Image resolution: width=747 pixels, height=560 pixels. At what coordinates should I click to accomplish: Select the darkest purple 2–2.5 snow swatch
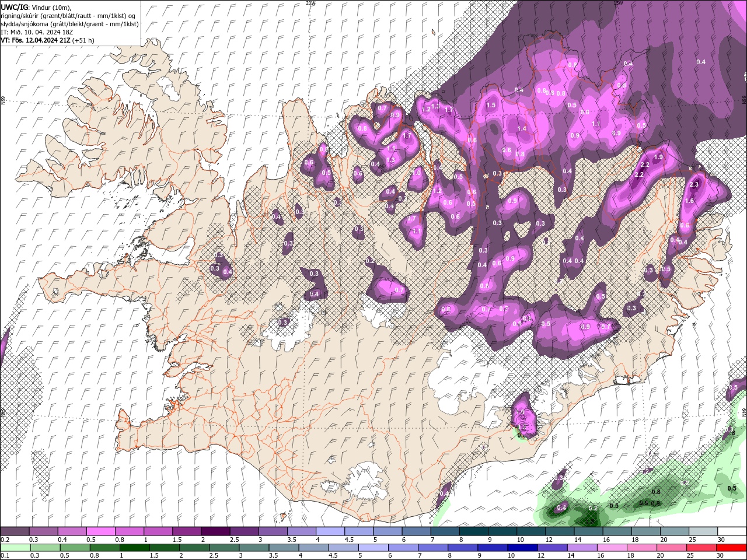tap(215, 531)
